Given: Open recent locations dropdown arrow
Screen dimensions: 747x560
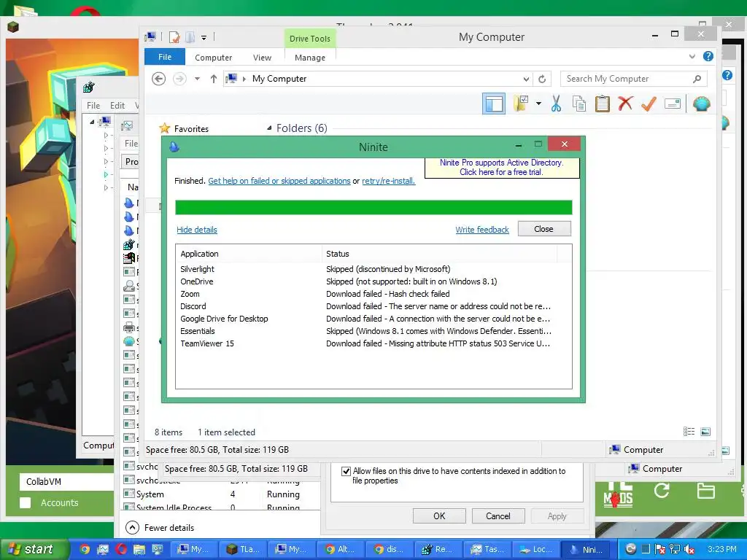Looking at the screenshot, I should click(197, 79).
